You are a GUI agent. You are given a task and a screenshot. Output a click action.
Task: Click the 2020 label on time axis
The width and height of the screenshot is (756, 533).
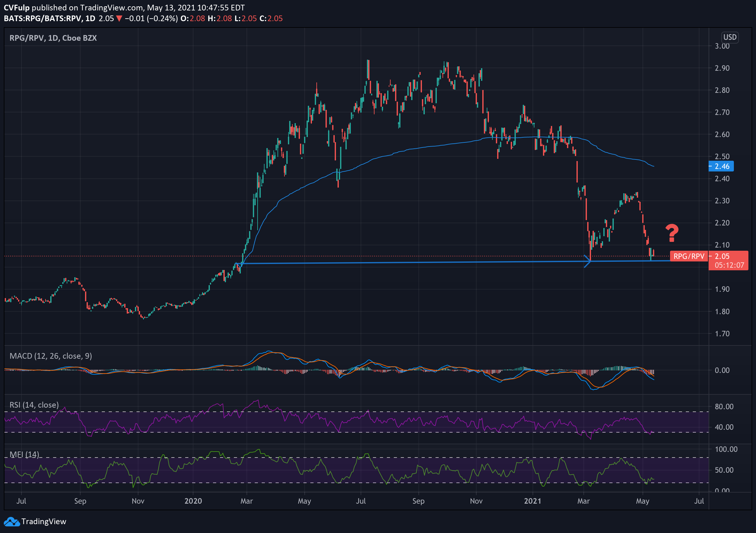pyautogui.click(x=193, y=501)
